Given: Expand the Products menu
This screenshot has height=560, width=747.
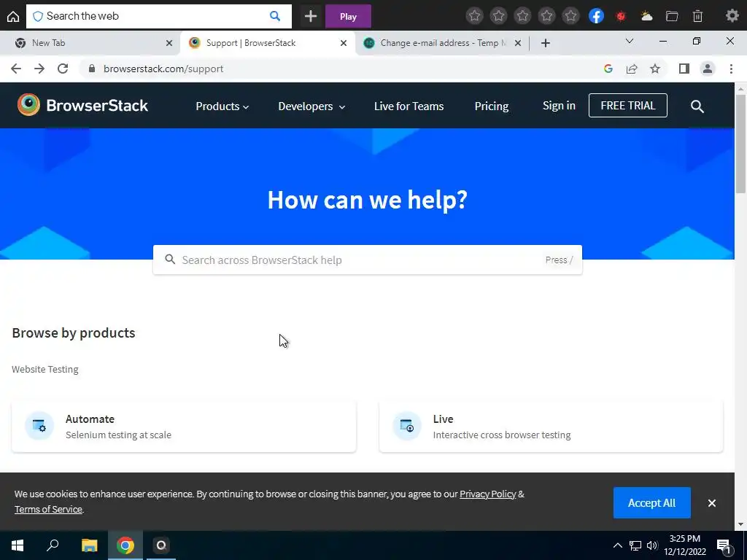Looking at the screenshot, I should (x=222, y=106).
